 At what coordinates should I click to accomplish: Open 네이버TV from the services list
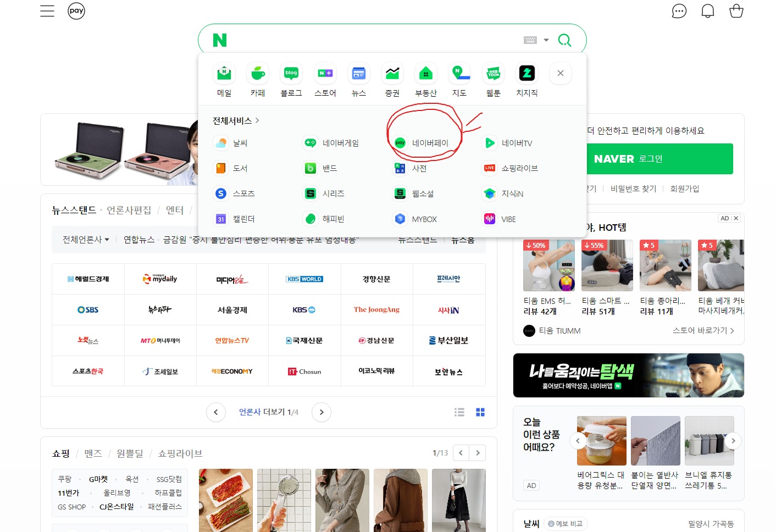(x=508, y=143)
